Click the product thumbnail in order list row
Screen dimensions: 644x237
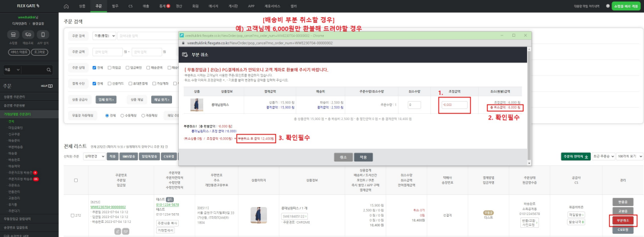[x=259, y=215]
